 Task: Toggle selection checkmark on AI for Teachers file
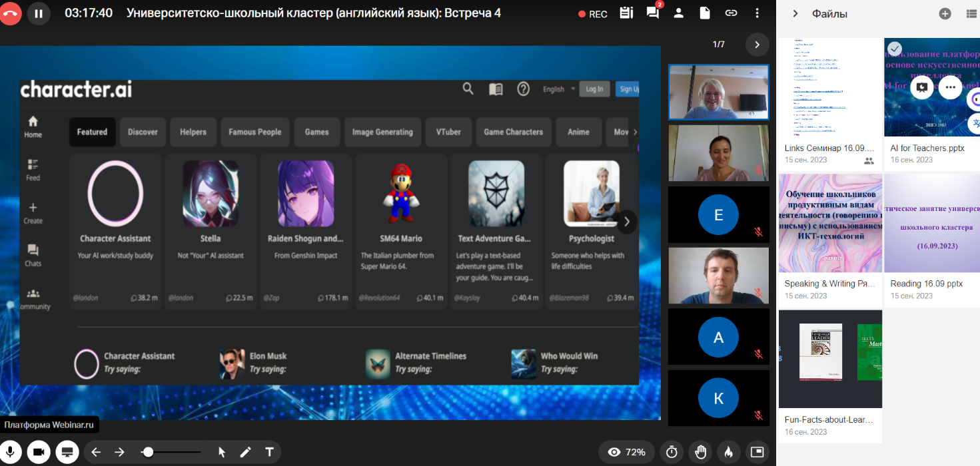(x=895, y=49)
